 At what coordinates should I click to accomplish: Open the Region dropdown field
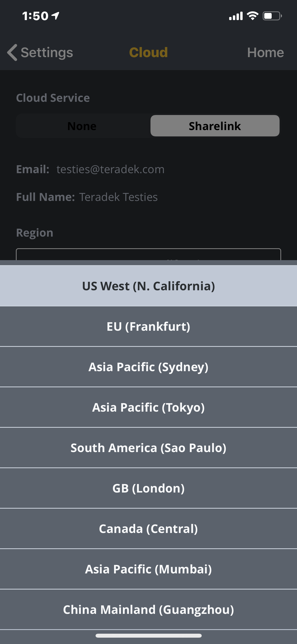(148, 254)
